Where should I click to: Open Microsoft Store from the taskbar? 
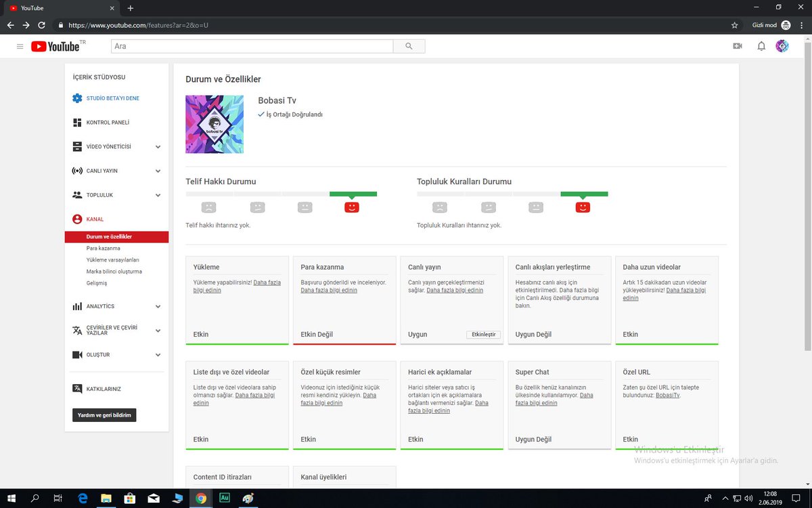130,498
